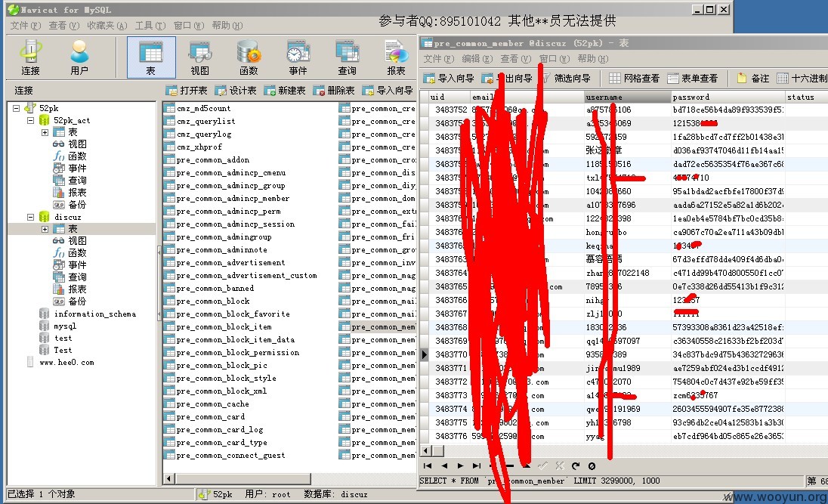Click 新建表 (New Table) button
828x504 pixels.
[285, 91]
